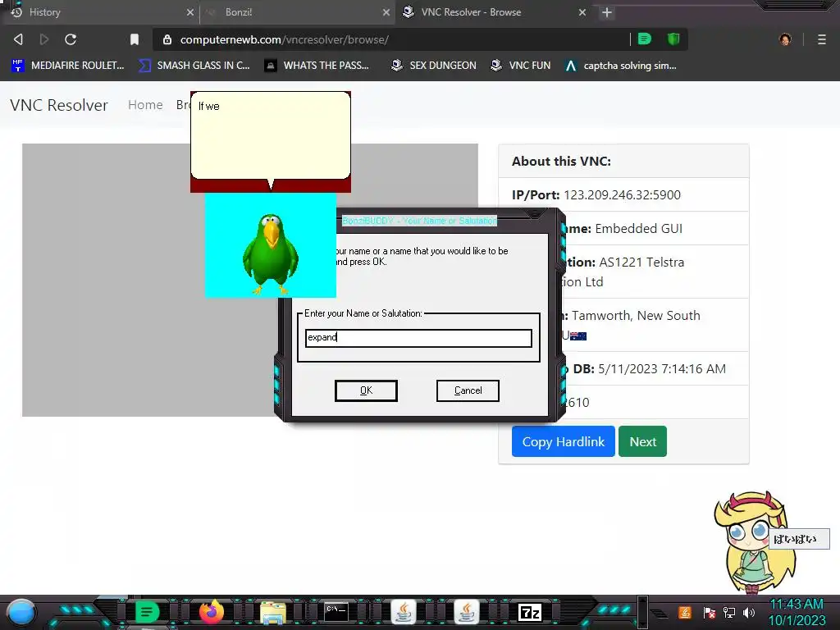Open the green chat app on the taskbar

pos(147,612)
